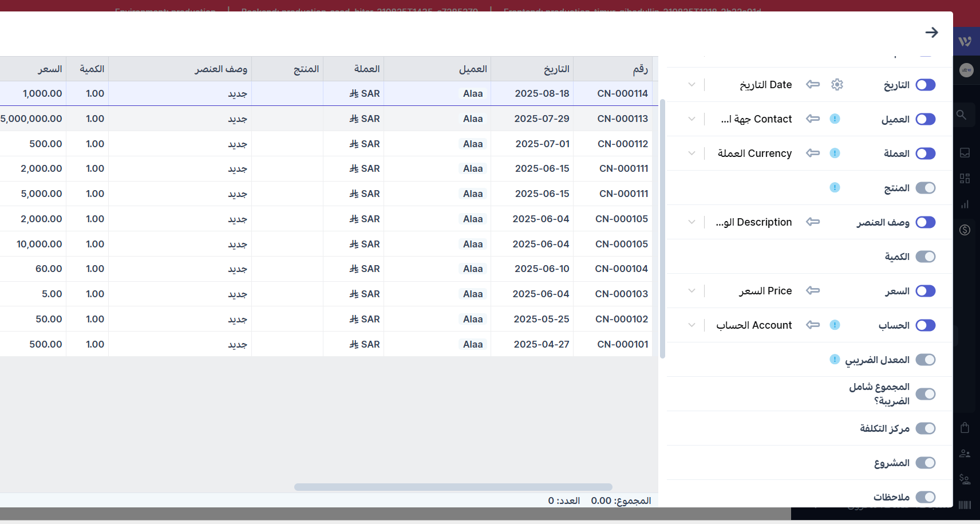Enable the الكمية field toggle

(925, 257)
